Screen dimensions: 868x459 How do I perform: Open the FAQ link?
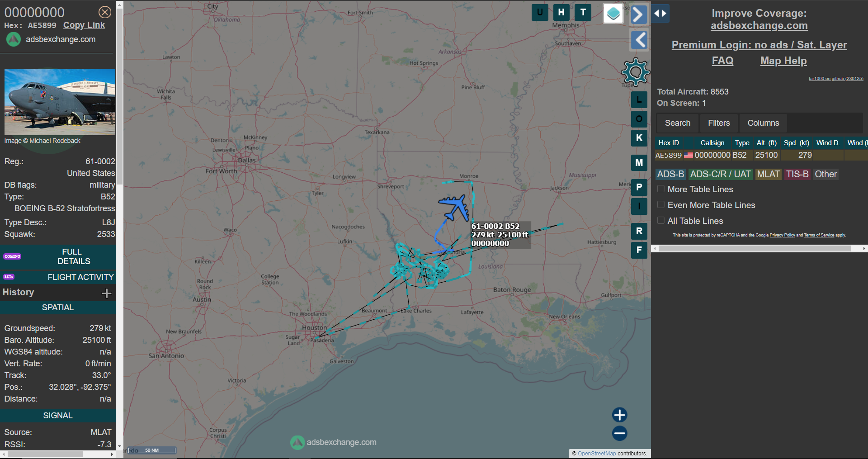(x=722, y=61)
